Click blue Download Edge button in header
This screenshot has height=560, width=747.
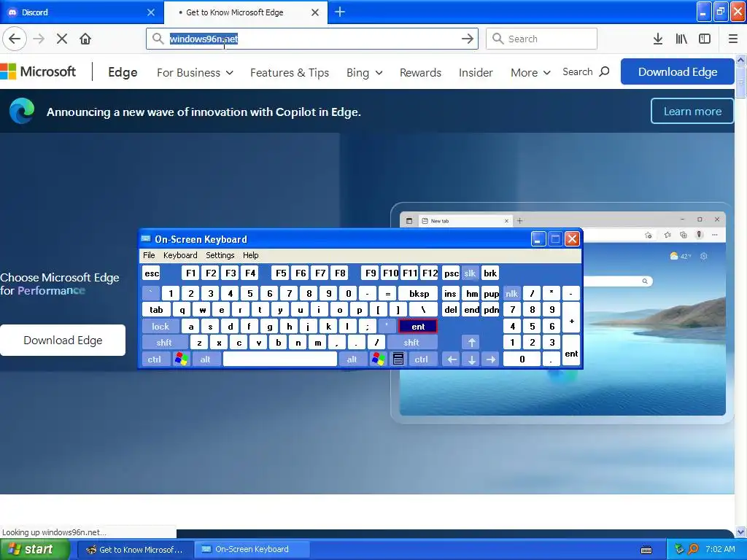tap(678, 72)
